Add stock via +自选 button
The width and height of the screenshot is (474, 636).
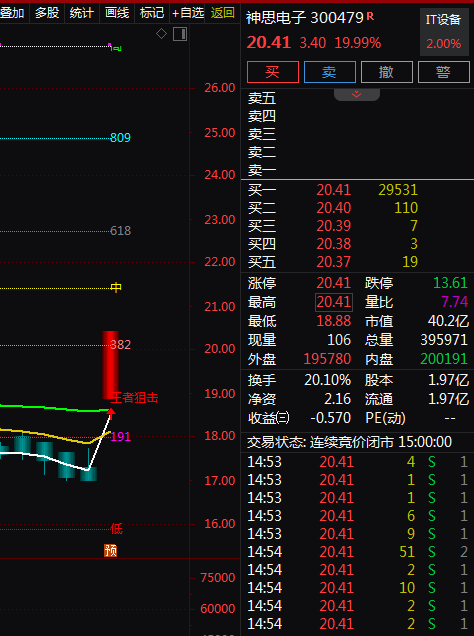click(188, 13)
